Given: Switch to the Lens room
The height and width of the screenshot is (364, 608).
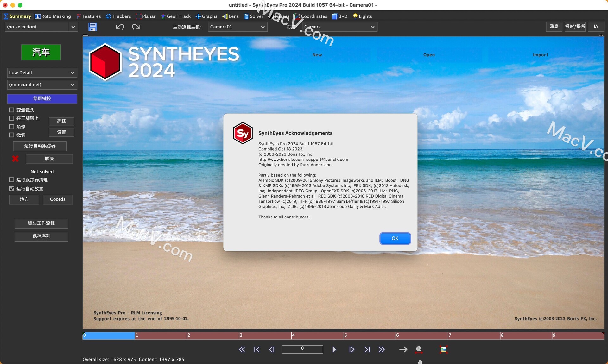Looking at the screenshot, I should pos(231,16).
